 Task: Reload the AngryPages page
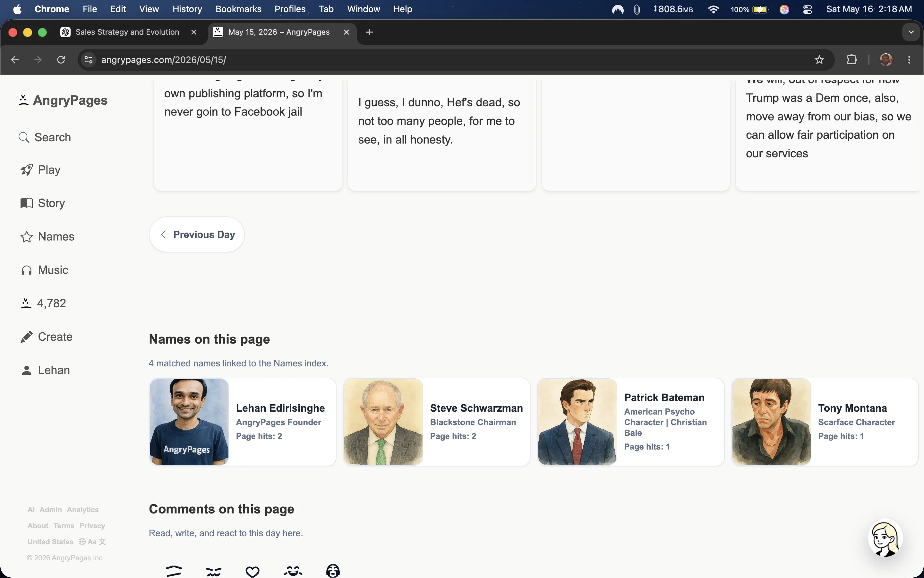61,60
